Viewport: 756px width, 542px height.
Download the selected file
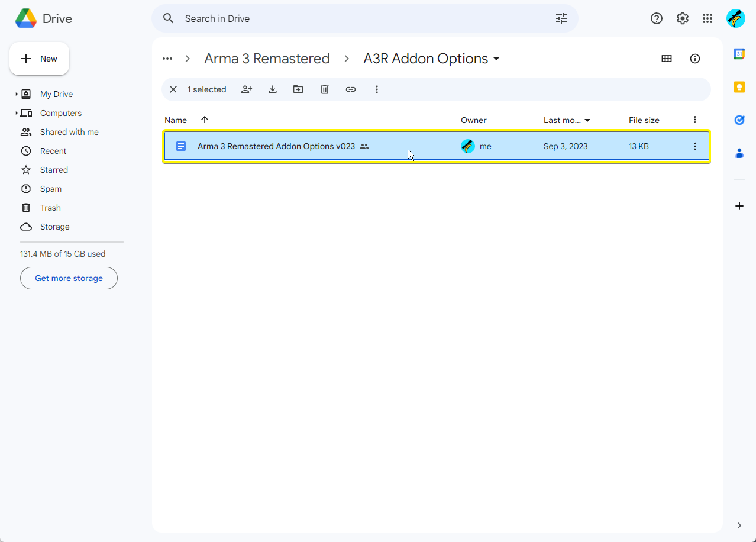pyautogui.click(x=273, y=89)
